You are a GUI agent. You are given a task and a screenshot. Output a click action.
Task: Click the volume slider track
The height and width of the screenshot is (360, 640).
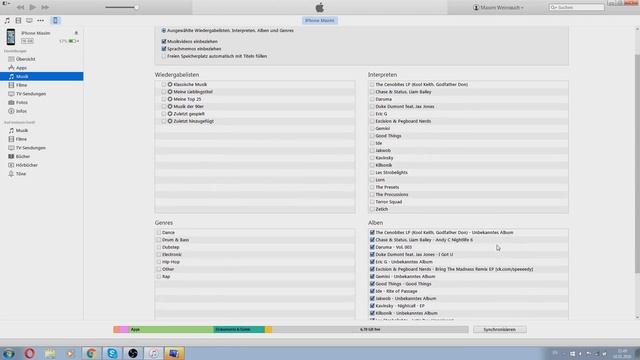pos(122,7)
